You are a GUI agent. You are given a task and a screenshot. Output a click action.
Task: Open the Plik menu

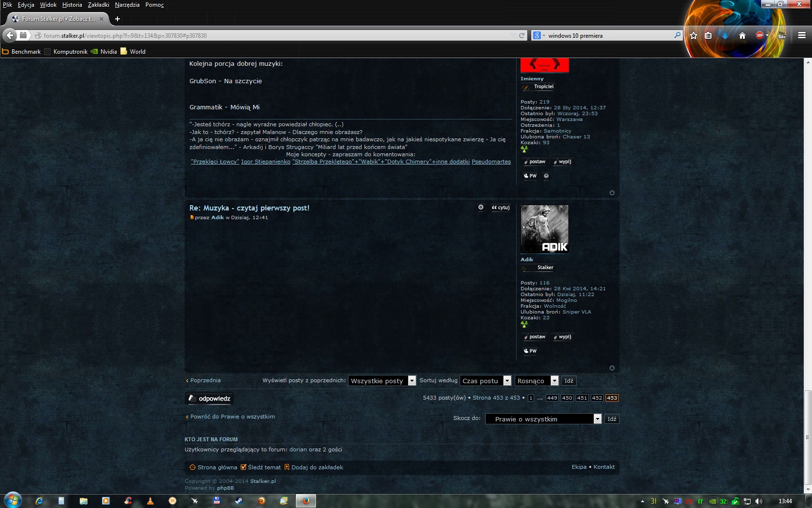click(7, 5)
